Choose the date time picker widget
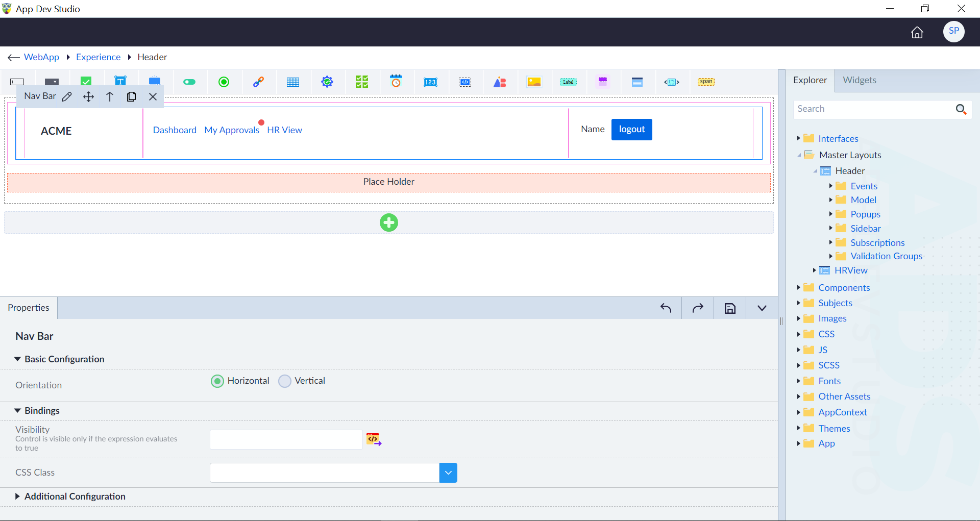 [x=396, y=81]
